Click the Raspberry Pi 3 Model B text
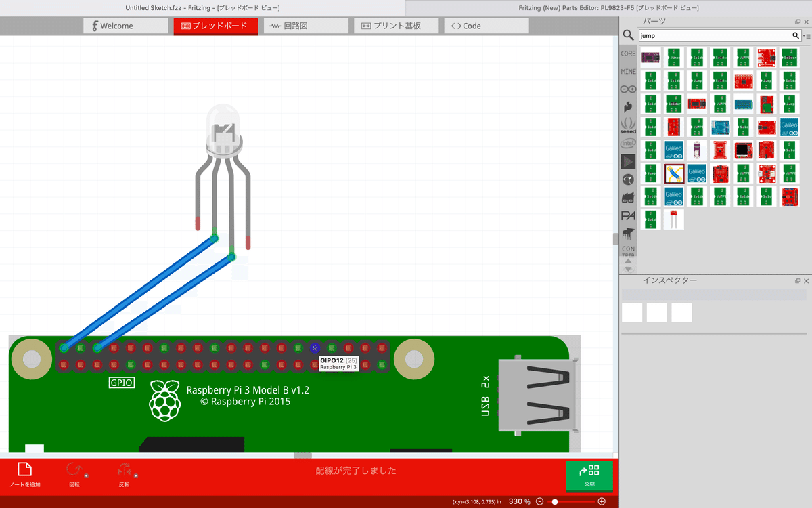 pyautogui.click(x=248, y=390)
